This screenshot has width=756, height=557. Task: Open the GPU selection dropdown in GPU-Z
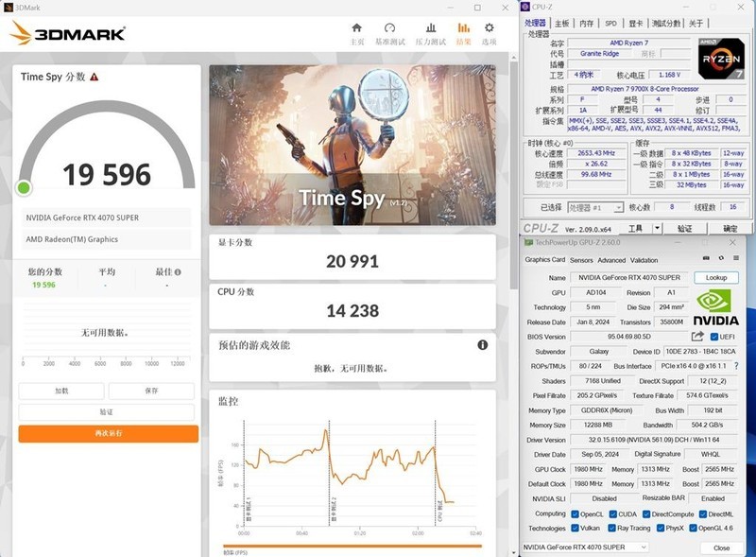643,547
